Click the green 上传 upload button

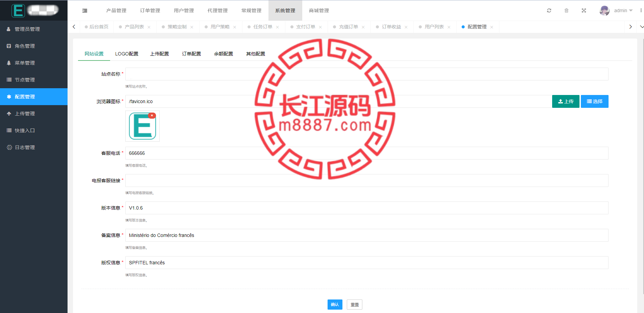coord(566,101)
